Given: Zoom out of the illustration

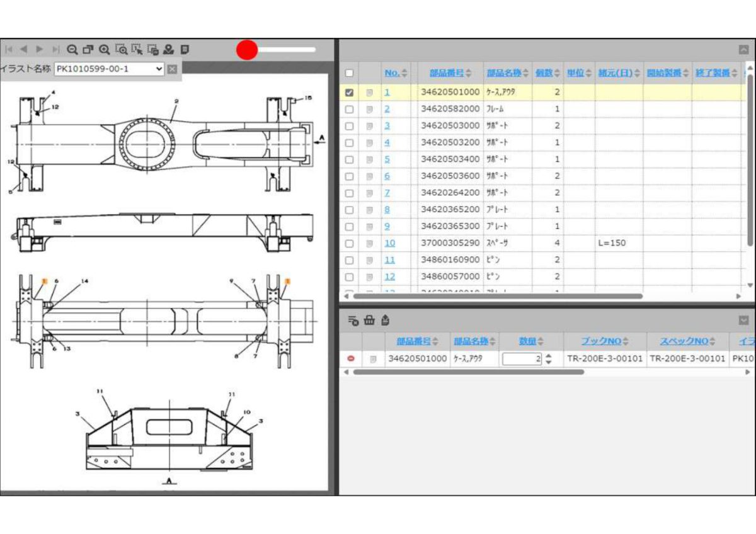Looking at the screenshot, I should point(72,49).
